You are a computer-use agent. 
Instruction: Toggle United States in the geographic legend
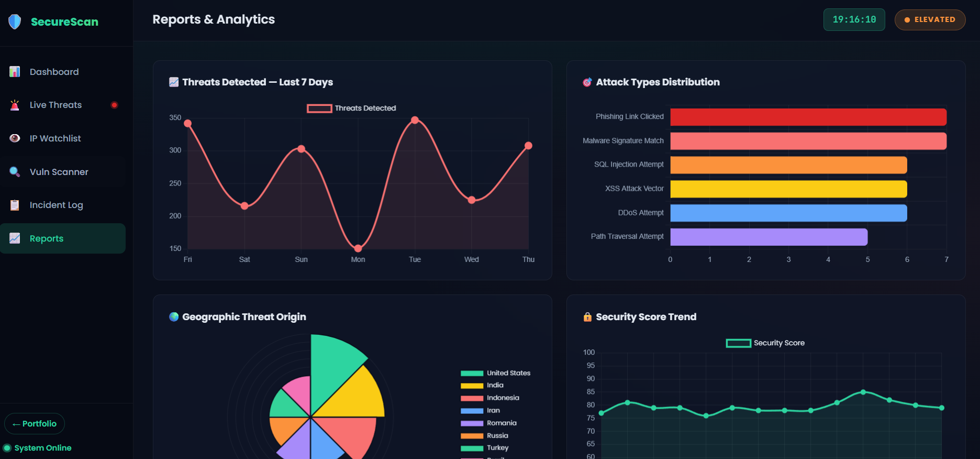(495, 373)
